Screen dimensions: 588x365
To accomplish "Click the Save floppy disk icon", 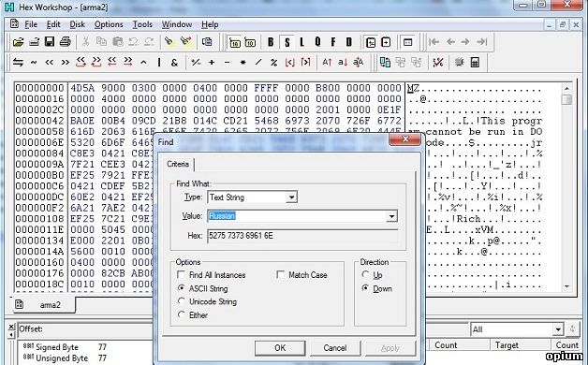I will click(x=50, y=42).
